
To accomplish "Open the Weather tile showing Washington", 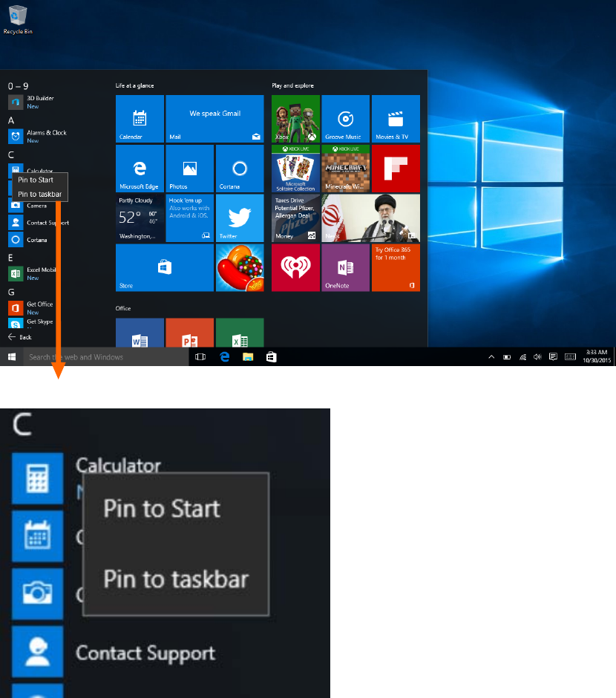I will pyautogui.click(x=140, y=218).
